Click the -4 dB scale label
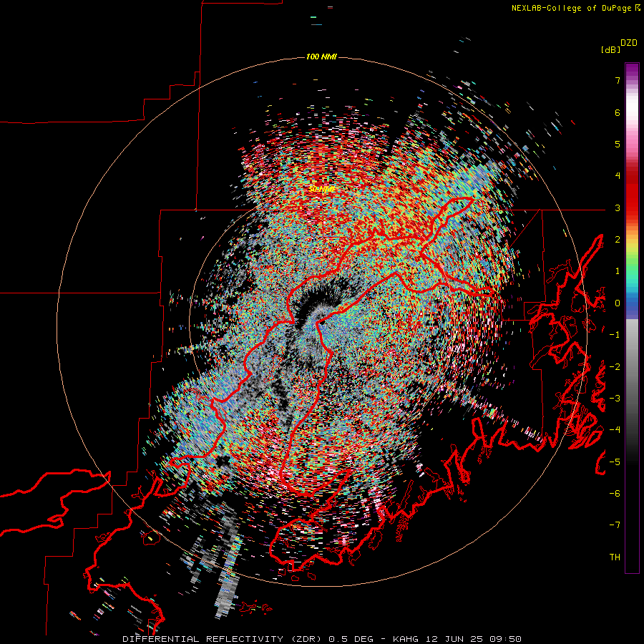 (x=615, y=430)
